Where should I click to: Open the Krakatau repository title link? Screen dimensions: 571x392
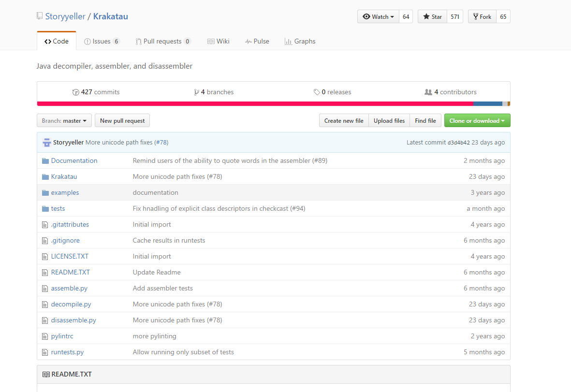[x=110, y=16]
